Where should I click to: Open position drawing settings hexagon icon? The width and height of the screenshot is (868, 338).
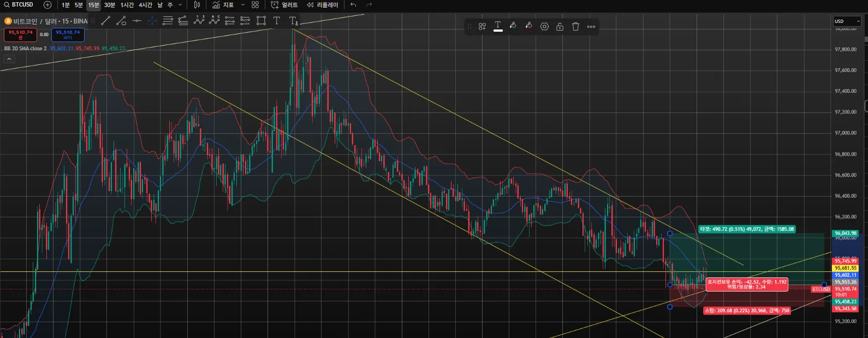544,26
